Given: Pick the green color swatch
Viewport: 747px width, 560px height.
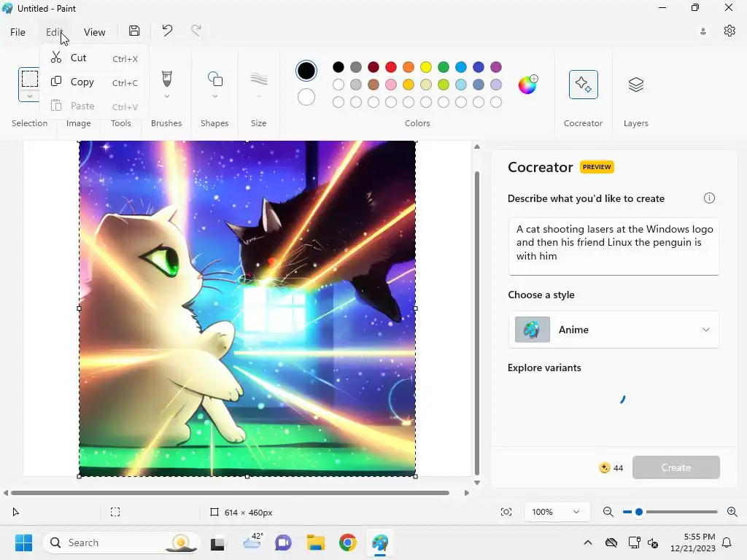Looking at the screenshot, I should point(444,67).
